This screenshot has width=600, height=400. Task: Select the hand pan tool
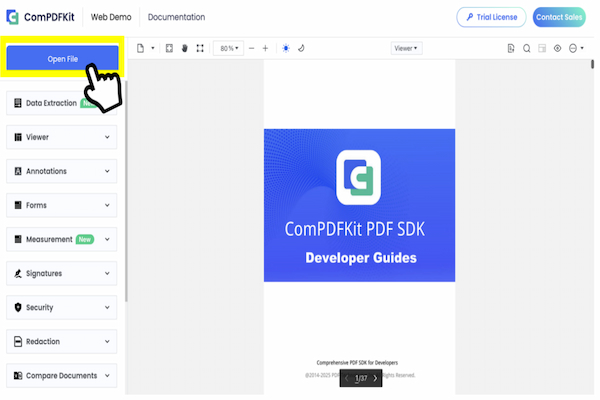click(x=184, y=48)
